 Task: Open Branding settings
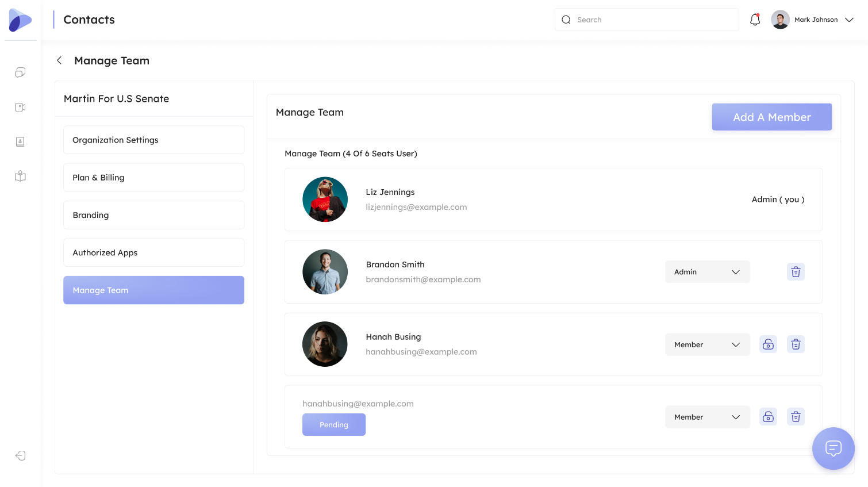(153, 215)
